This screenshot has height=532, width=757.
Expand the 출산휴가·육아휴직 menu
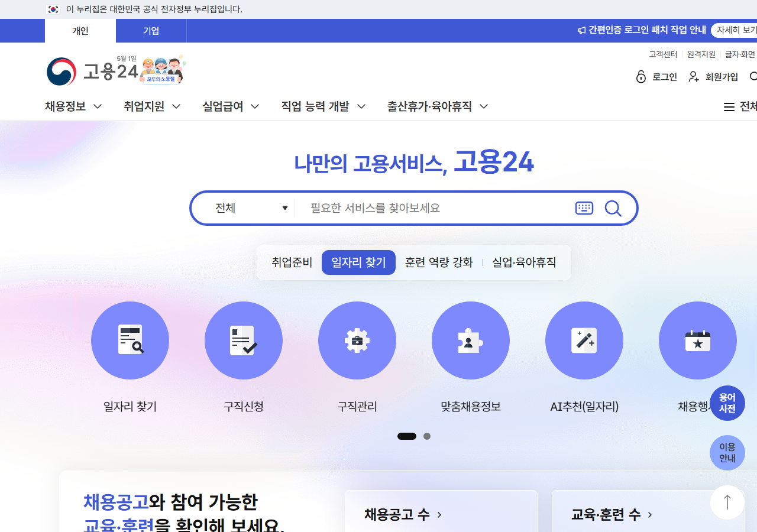(x=438, y=106)
